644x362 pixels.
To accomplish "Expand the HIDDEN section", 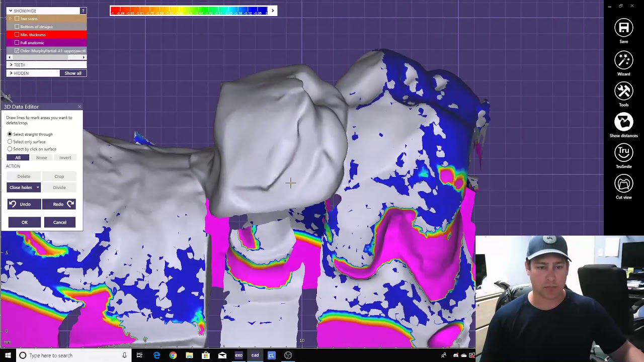I will click(11, 73).
